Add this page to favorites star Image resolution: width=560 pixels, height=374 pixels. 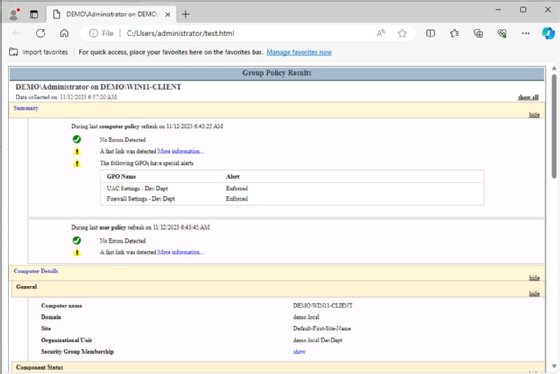[402, 33]
